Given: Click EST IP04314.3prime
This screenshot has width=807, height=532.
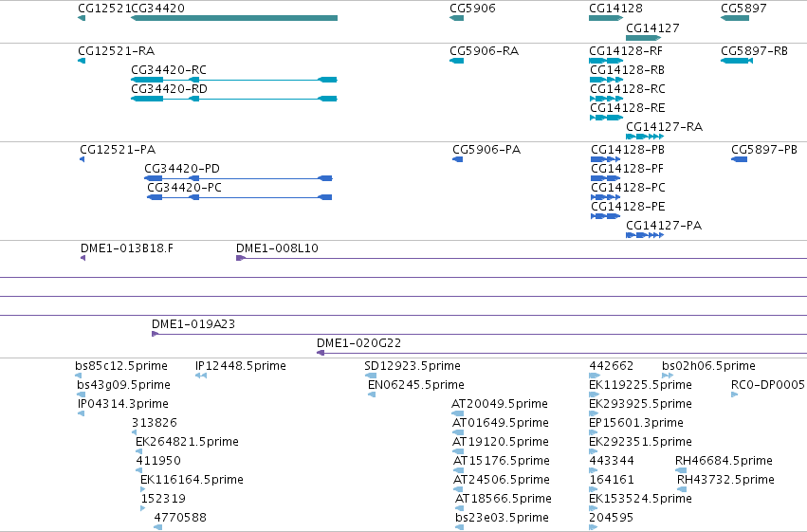Looking at the screenshot, I should point(81,413).
